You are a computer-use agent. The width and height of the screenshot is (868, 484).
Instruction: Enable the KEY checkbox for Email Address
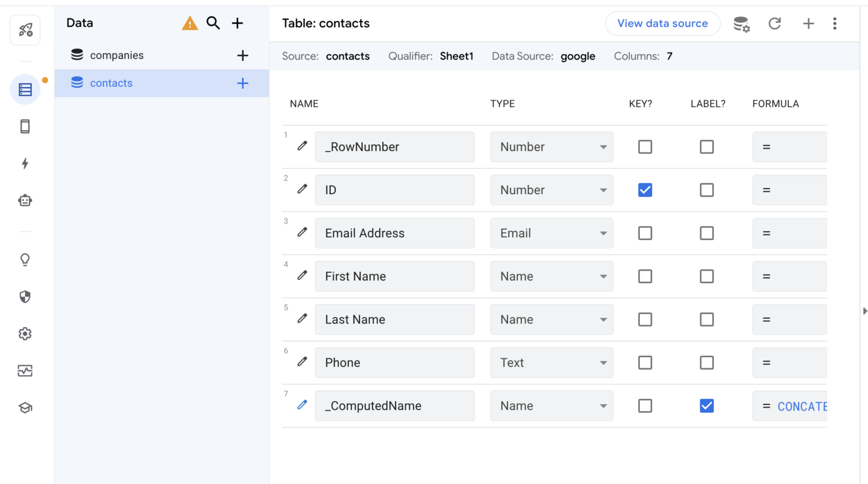pyautogui.click(x=645, y=233)
